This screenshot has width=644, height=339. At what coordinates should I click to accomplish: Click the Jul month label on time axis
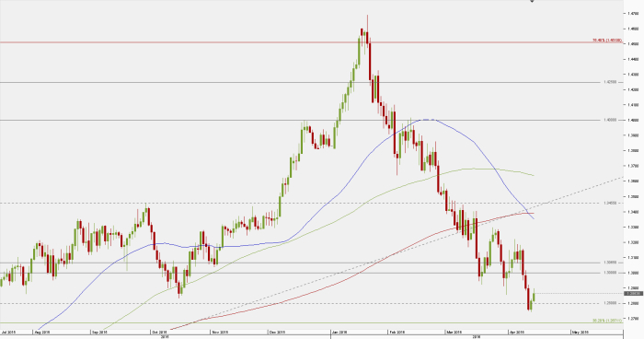tap(8, 332)
